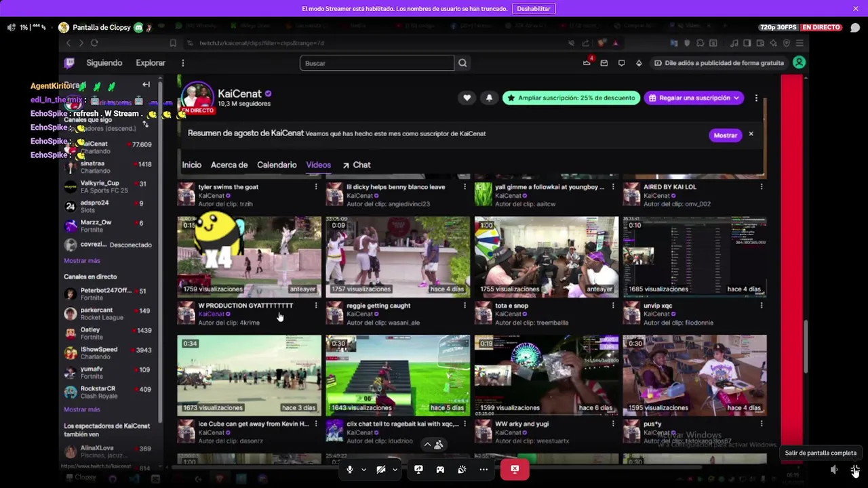The image size is (868, 488).
Task: Open options menu for 'tyler swims the goat' clip
Action: click(316, 186)
